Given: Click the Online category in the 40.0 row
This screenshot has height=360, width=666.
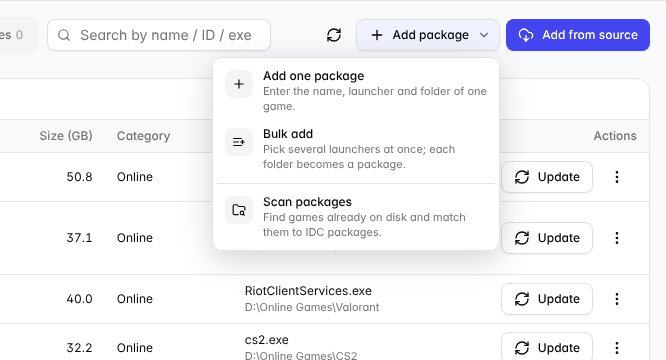Looking at the screenshot, I should pyautogui.click(x=135, y=299).
